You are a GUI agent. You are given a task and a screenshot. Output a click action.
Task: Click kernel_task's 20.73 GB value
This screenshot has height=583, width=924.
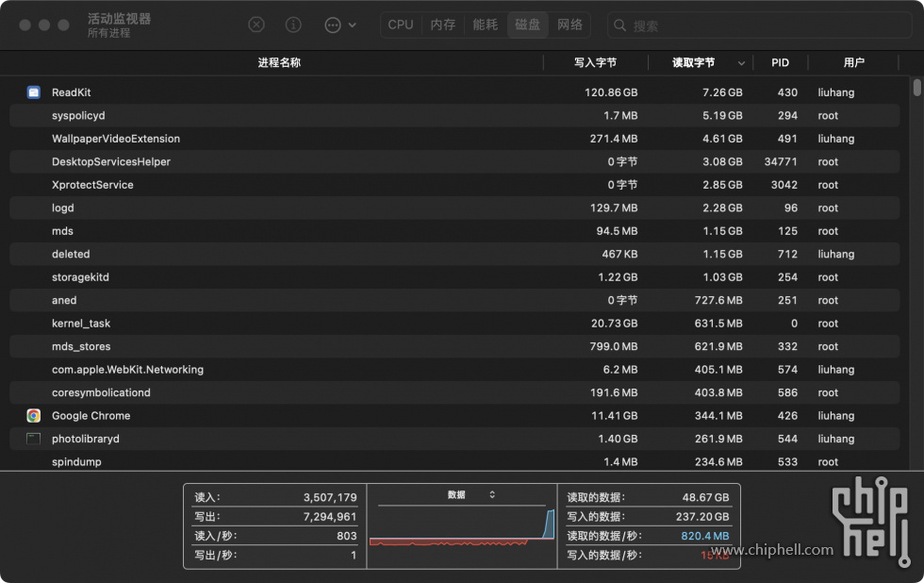(615, 323)
